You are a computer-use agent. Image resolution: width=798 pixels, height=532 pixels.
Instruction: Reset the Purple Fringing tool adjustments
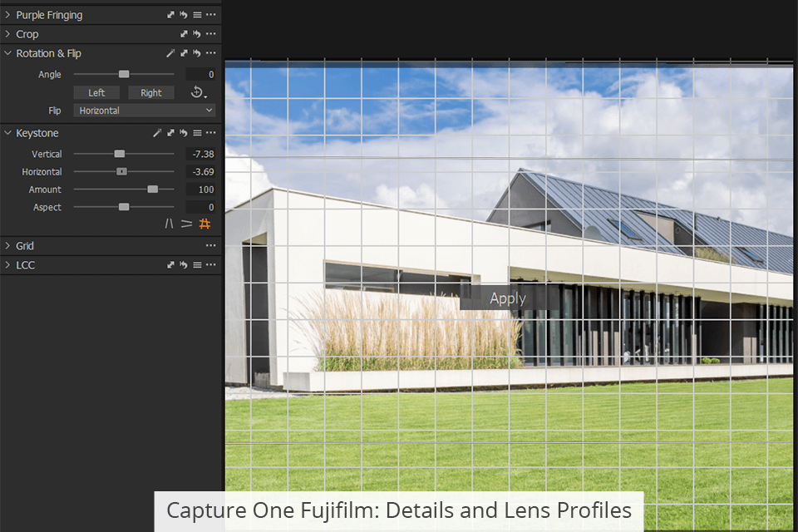(x=183, y=15)
